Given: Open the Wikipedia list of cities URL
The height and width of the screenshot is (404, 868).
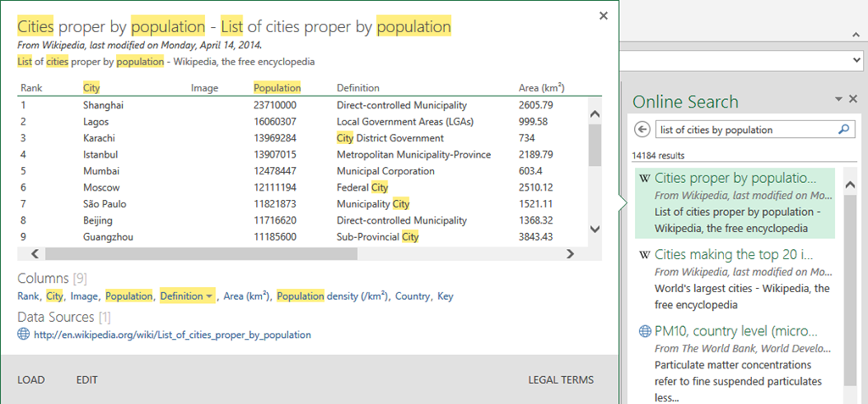Looking at the screenshot, I should [172, 335].
